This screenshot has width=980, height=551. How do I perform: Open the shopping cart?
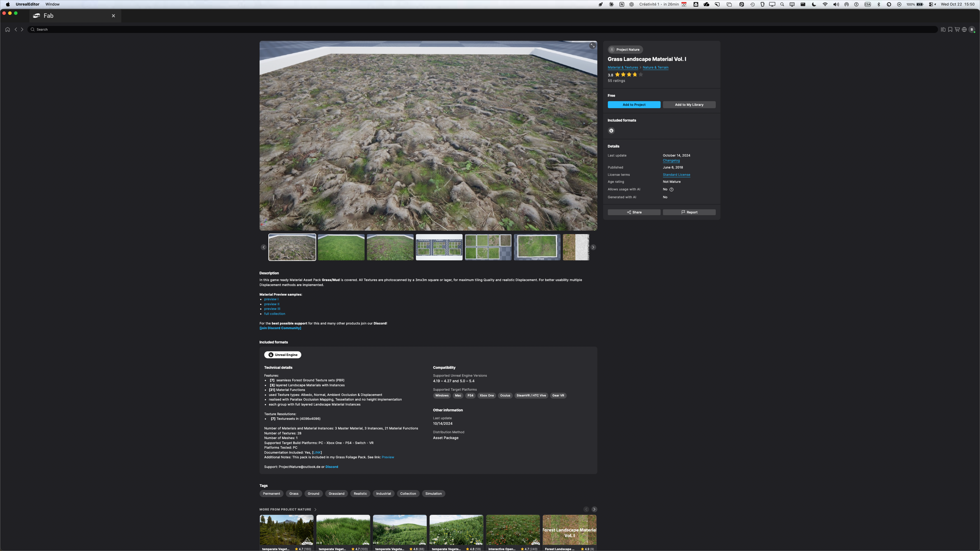pyautogui.click(x=957, y=29)
